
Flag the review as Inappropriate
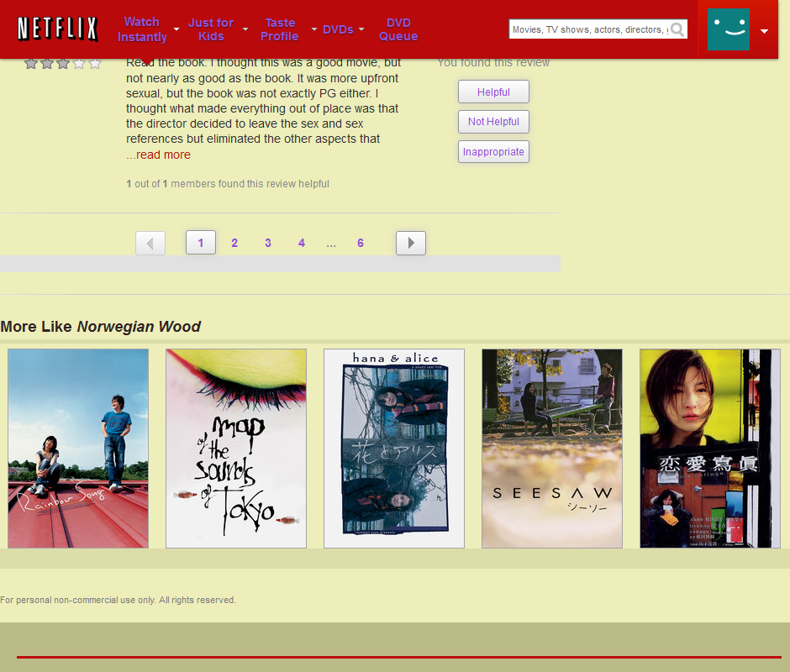[x=493, y=152]
